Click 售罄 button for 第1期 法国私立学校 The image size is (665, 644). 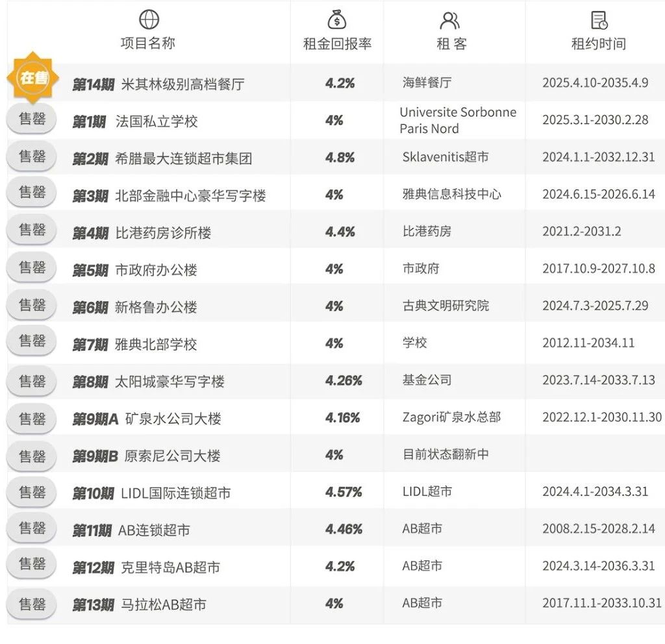(32, 119)
